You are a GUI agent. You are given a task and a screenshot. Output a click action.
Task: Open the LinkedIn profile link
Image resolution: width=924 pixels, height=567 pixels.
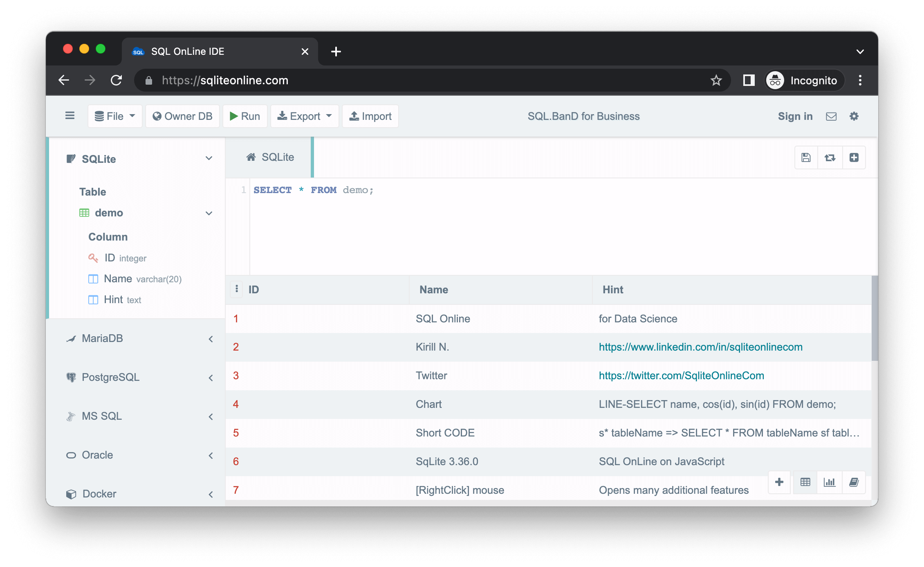[x=700, y=347]
